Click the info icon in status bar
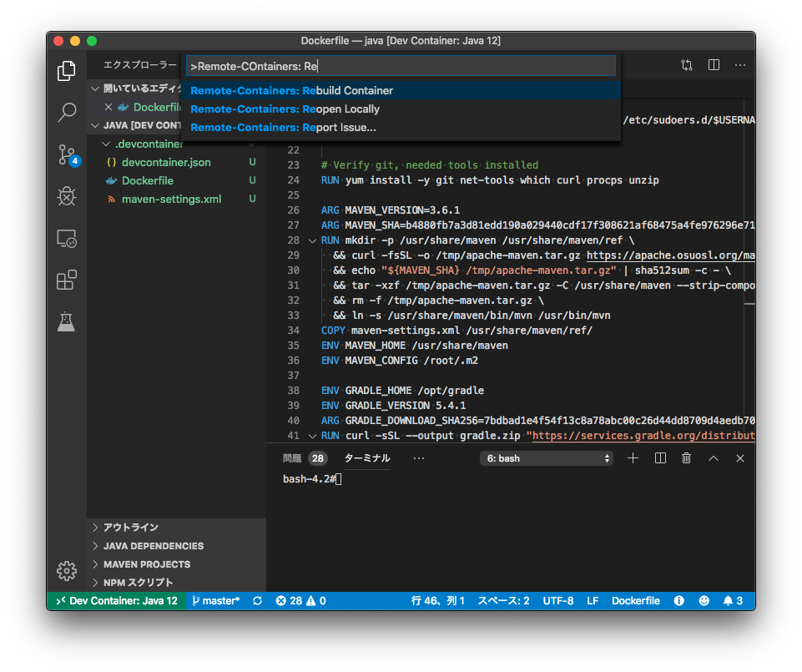This screenshot has width=802, height=672. click(678, 601)
